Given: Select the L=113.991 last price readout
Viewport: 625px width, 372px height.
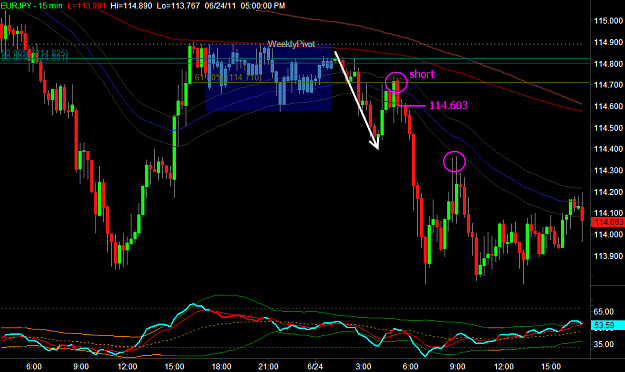Looking at the screenshot, I should 87,6.
